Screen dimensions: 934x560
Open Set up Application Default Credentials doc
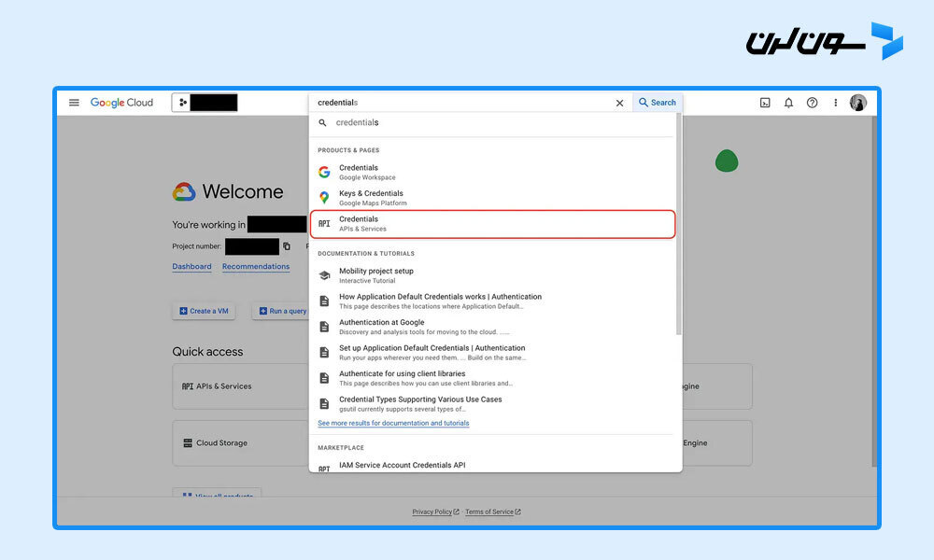tap(493, 352)
